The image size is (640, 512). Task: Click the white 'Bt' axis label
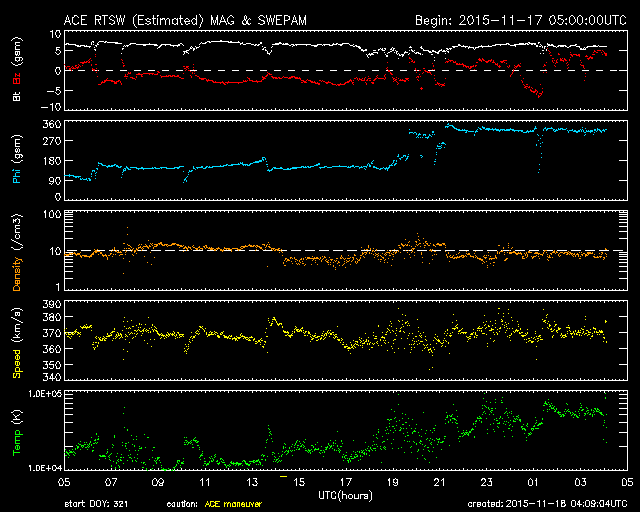[17, 96]
